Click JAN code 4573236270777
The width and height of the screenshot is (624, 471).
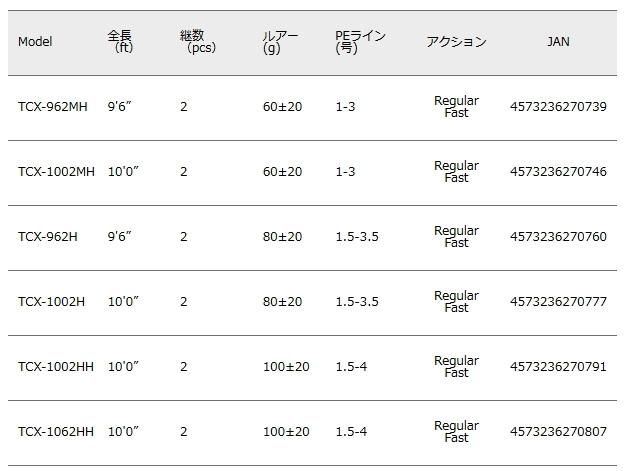pos(558,302)
